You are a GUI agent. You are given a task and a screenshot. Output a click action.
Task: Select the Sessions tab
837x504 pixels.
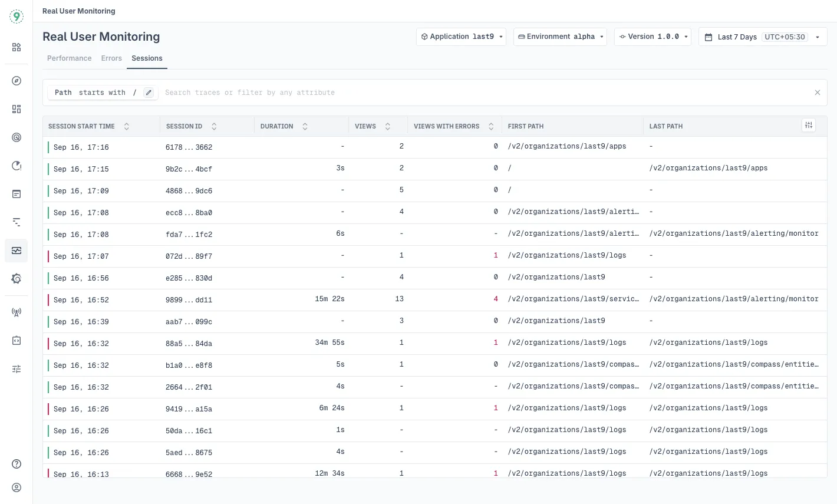point(147,58)
